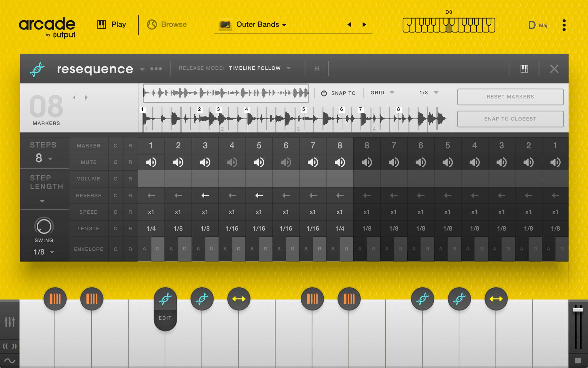Click the first orange loop key badge
This screenshot has width=588, height=368.
55,299
